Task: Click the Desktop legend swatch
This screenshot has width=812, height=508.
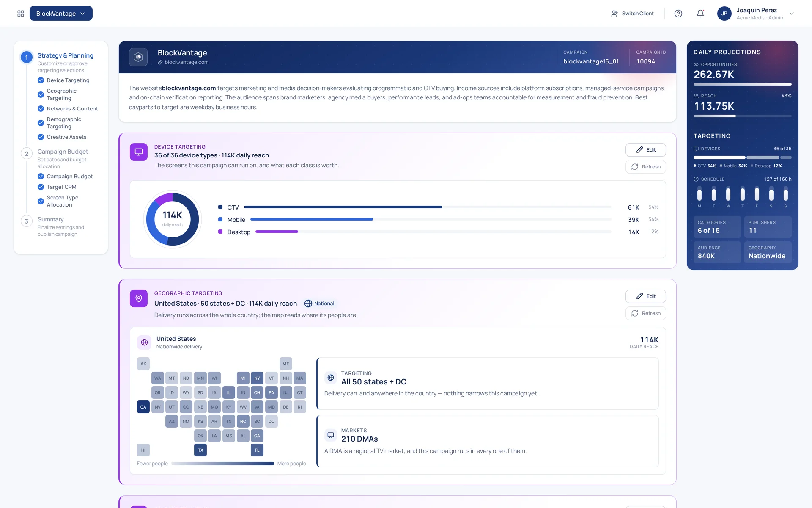Action: pos(220,232)
